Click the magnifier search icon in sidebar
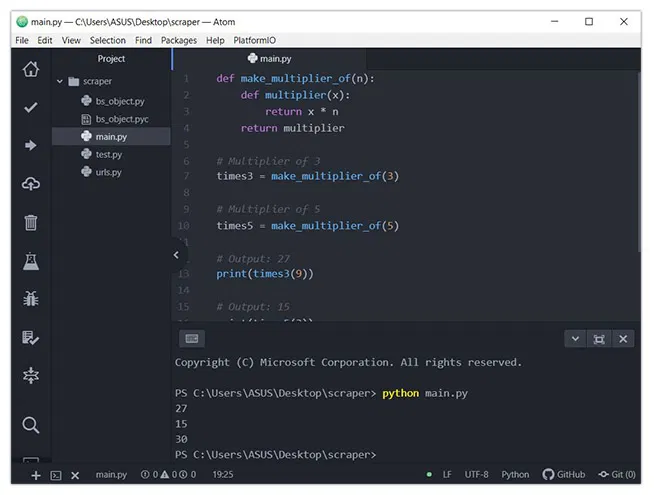Screen dimensions: 654x495 coord(31,425)
